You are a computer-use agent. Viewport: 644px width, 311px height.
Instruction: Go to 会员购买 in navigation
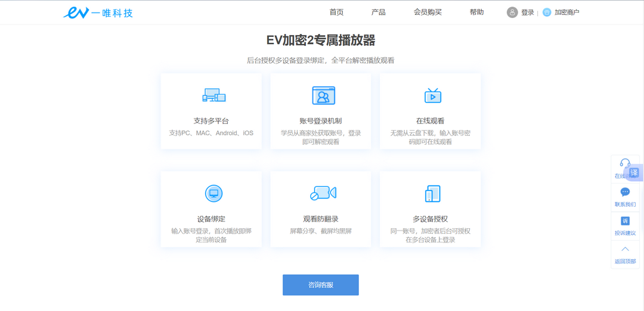[x=428, y=13]
